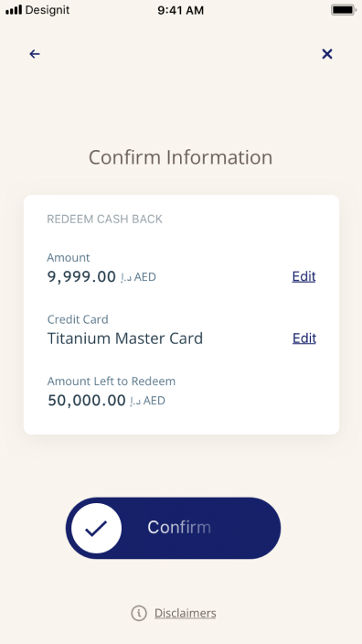Tap the battery icon in status bar
The height and width of the screenshot is (644, 362).
[343, 9]
